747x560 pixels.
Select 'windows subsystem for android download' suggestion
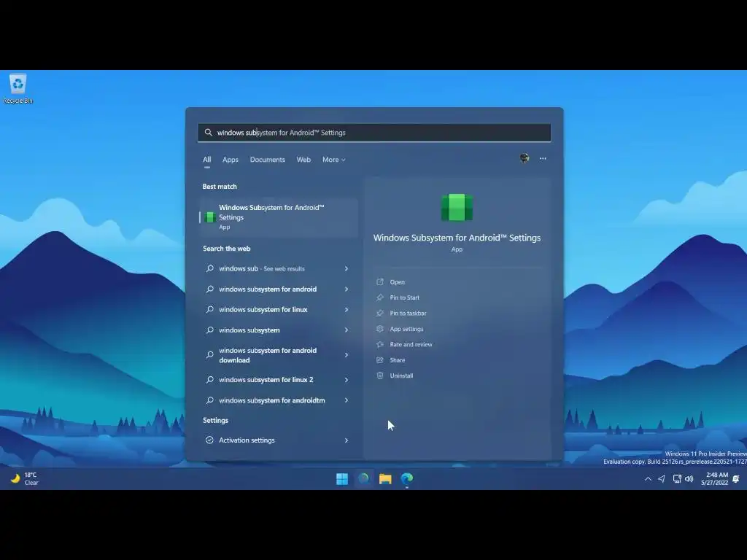coord(268,355)
